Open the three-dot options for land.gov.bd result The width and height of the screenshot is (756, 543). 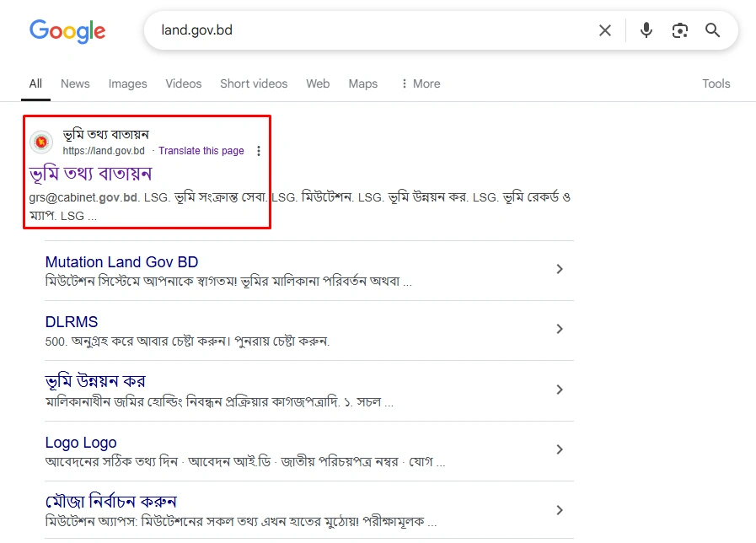259,151
